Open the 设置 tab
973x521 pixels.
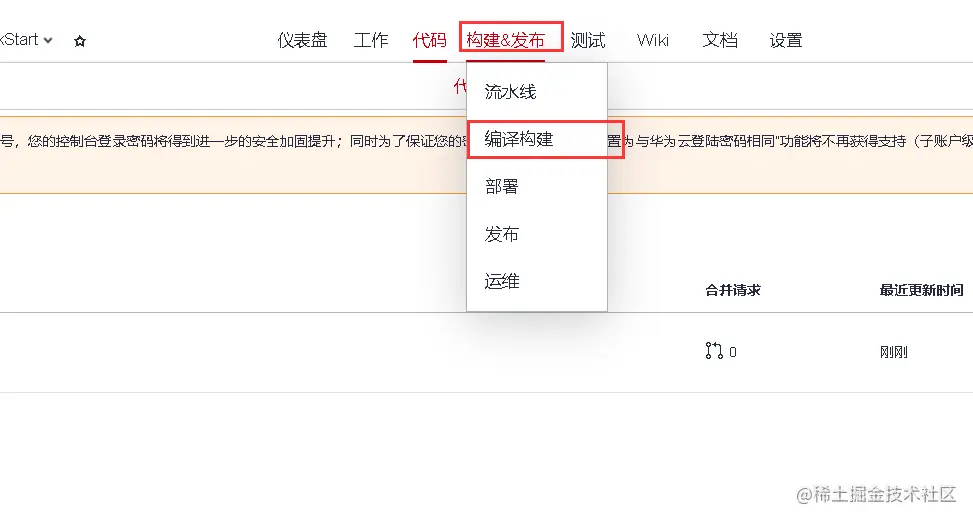(x=786, y=40)
